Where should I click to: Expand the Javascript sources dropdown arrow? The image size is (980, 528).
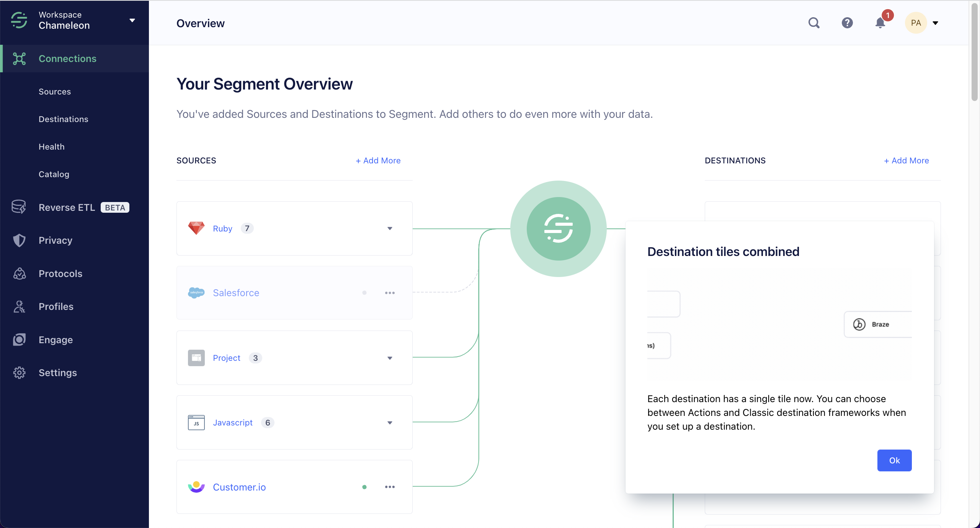[390, 423]
